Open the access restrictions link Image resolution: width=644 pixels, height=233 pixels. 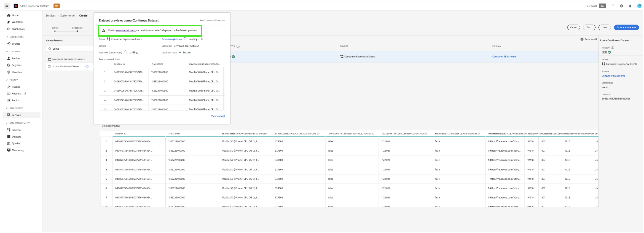pyautogui.click(x=125, y=30)
